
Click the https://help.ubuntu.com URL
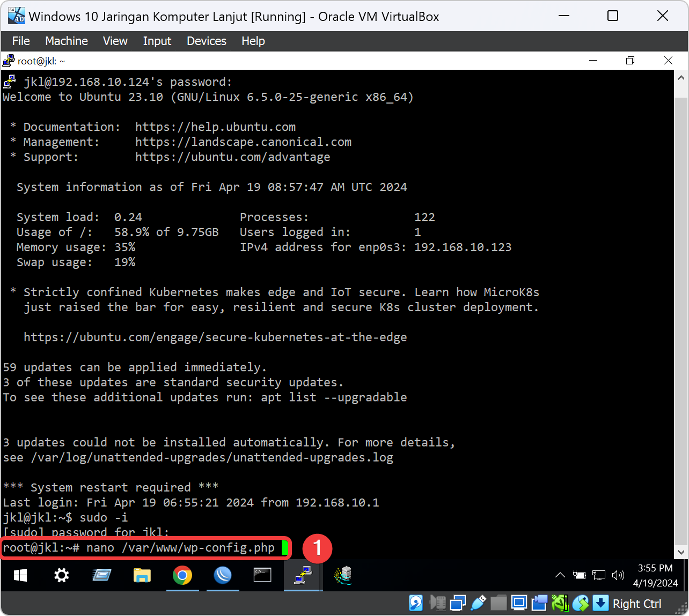(x=215, y=127)
